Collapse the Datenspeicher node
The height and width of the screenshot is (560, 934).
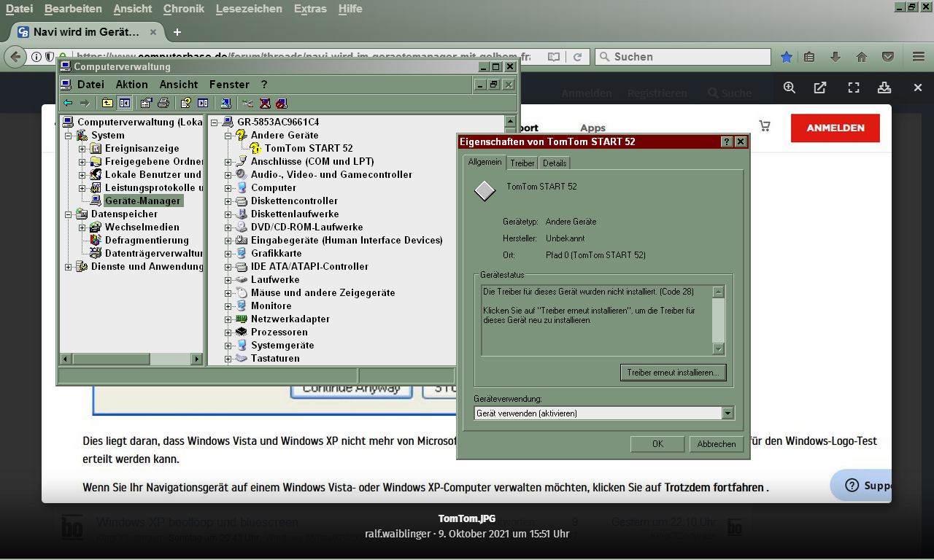pyautogui.click(x=69, y=214)
